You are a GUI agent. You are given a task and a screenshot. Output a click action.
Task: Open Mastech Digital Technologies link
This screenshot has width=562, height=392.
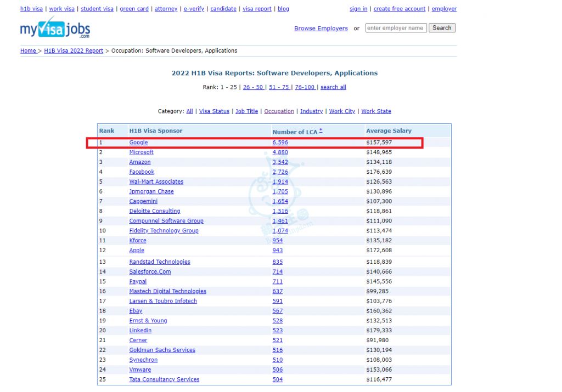[168, 291]
